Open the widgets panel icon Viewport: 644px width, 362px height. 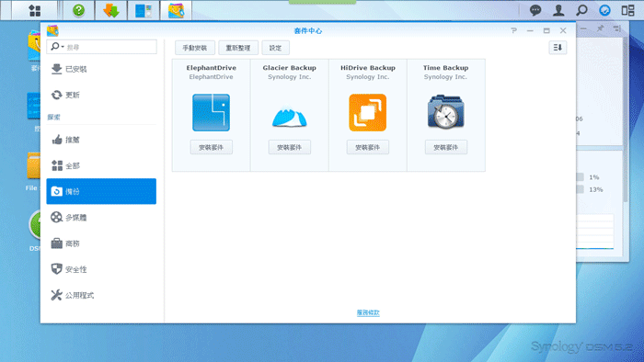628,10
